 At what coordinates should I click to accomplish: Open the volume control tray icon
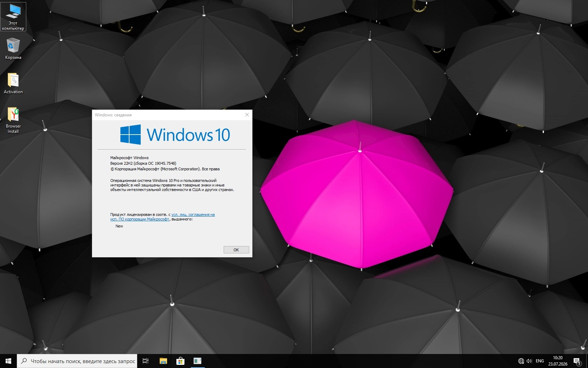(x=529, y=361)
